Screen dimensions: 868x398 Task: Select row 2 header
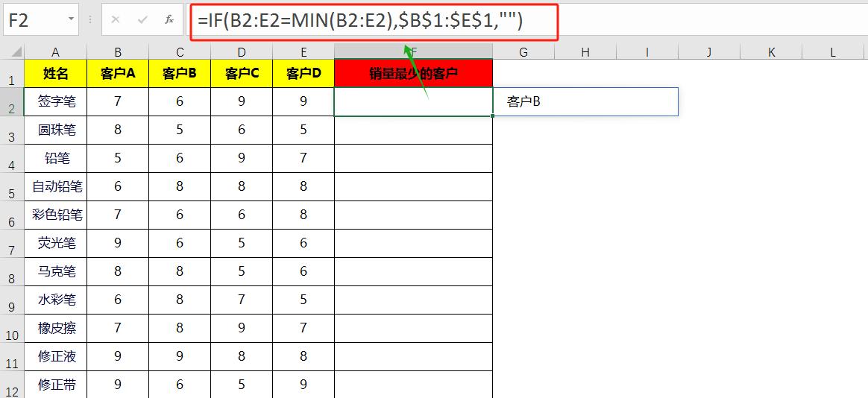(12, 102)
